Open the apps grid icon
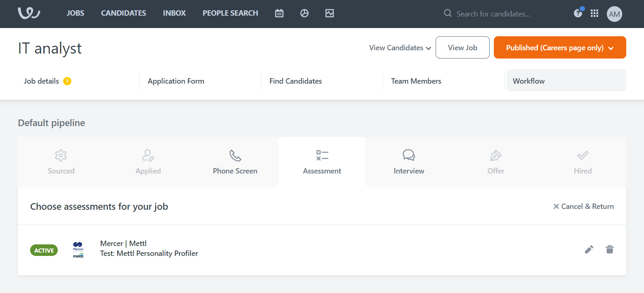The height and width of the screenshot is (293, 644). point(594,14)
